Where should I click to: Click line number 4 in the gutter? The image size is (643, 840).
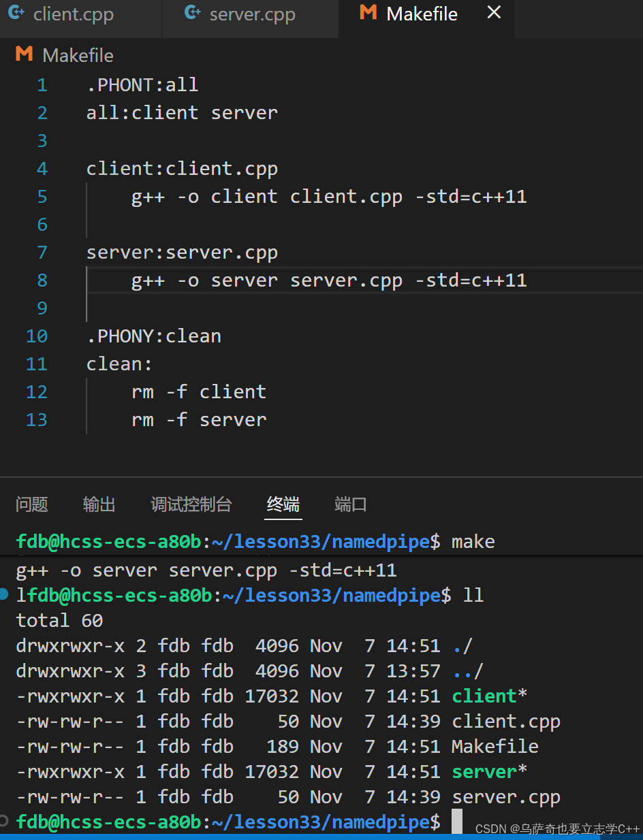(x=42, y=169)
